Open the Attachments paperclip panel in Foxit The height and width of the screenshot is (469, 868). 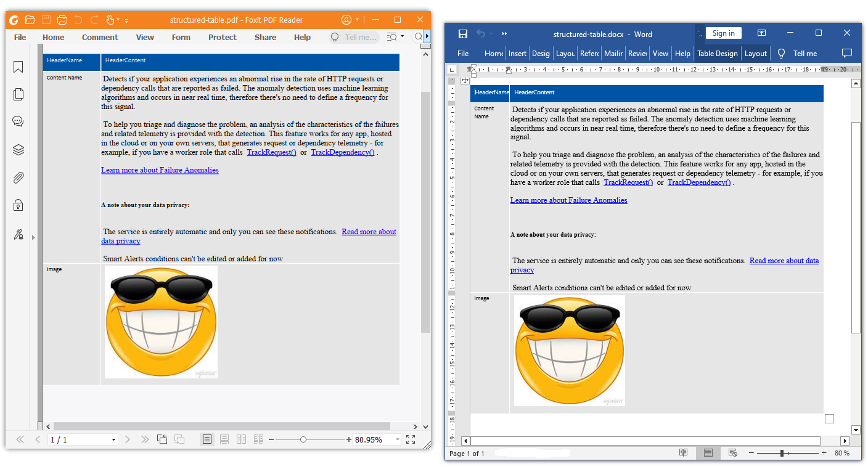click(18, 178)
